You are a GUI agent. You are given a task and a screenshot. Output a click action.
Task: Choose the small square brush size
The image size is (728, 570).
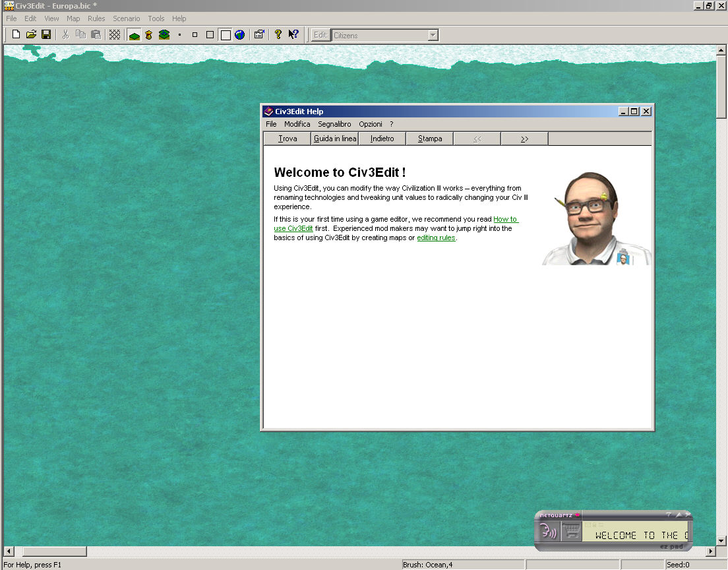pyautogui.click(x=195, y=35)
